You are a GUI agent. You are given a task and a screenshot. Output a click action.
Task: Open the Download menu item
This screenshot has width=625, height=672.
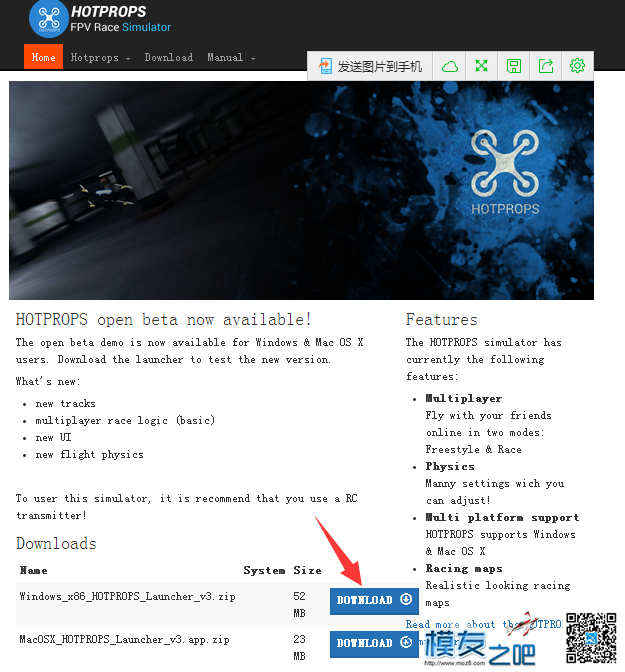168,57
